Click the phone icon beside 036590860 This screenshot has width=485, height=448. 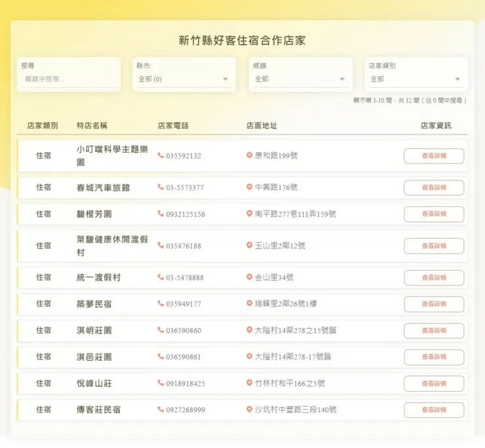click(161, 330)
